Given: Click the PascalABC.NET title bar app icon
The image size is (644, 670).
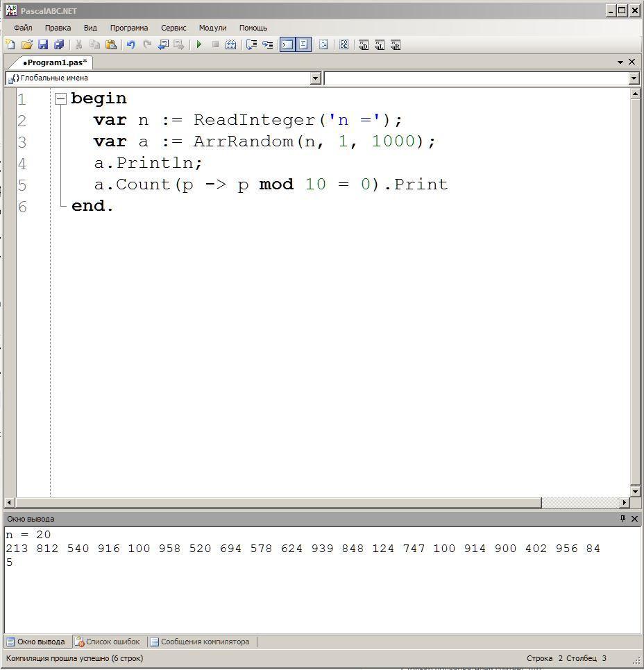Looking at the screenshot, I should pos(12,10).
